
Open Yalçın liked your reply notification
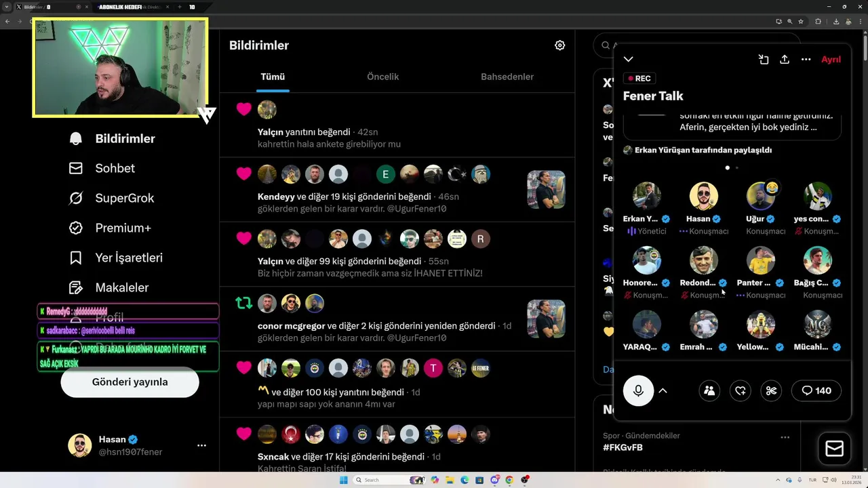397,125
